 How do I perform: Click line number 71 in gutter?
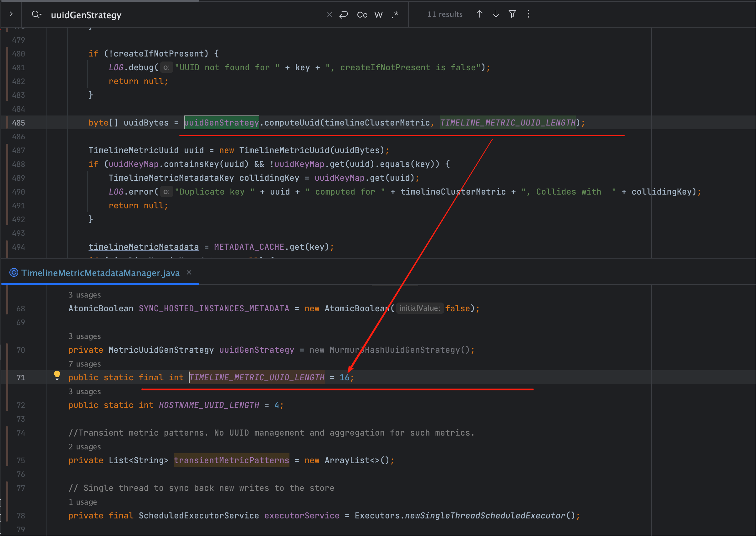point(21,378)
